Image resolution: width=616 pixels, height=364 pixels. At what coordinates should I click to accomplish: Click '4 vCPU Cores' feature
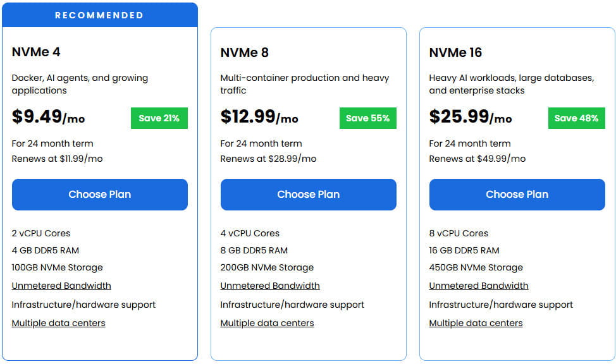(x=250, y=233)
